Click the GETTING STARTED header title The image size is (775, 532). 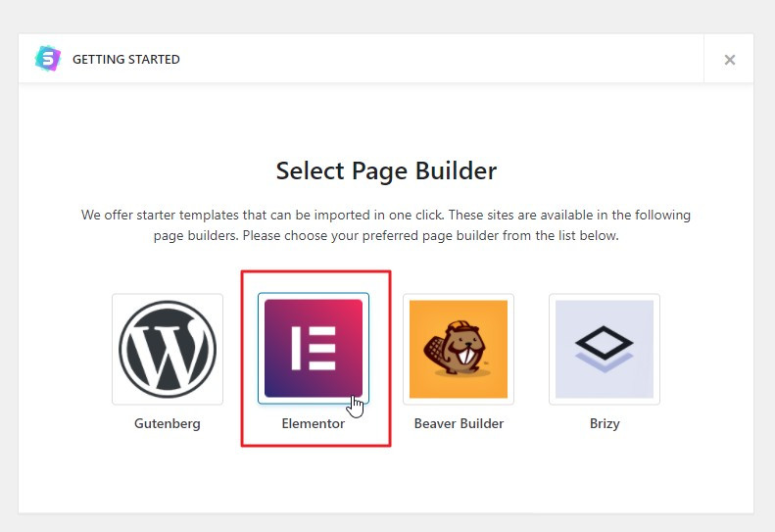click(x=126, y=60)
